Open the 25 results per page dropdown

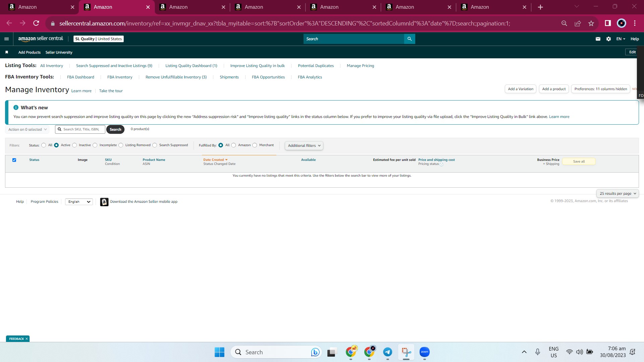click(x=618, y=194)
